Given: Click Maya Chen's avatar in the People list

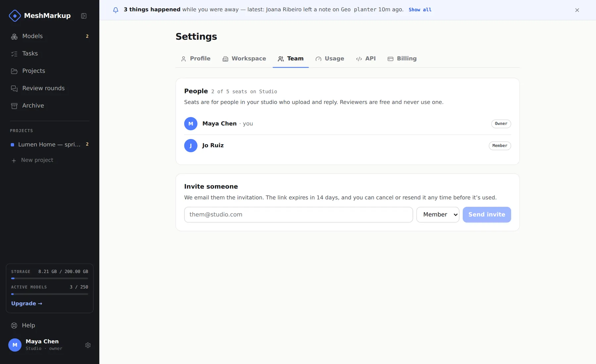Looking at the screenshot, I should point(191,124).
